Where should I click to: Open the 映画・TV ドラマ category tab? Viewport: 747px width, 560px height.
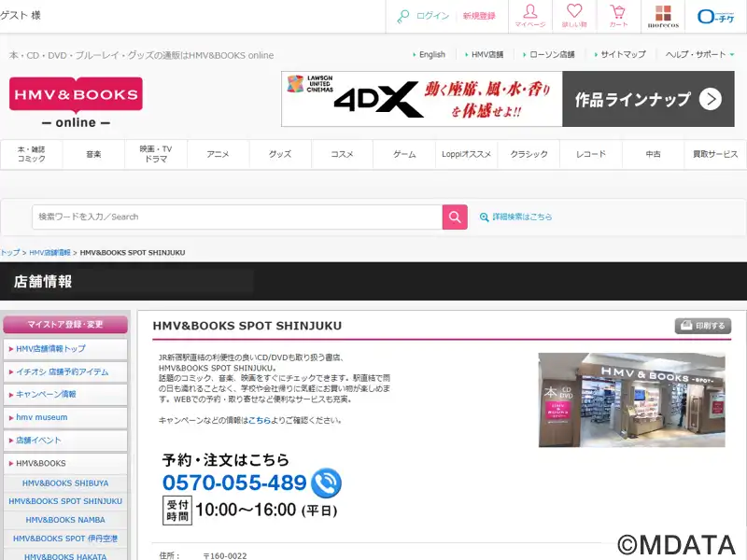[x=156, y=154]
